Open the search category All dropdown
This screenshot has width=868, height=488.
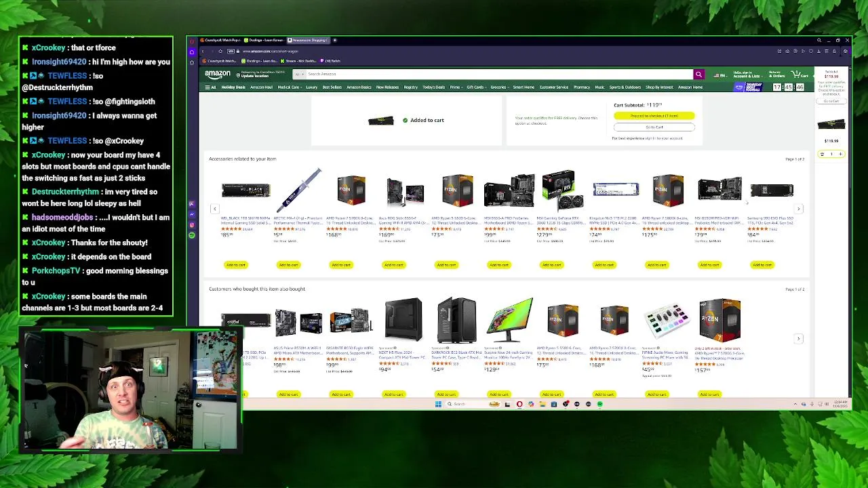(298, 75)
